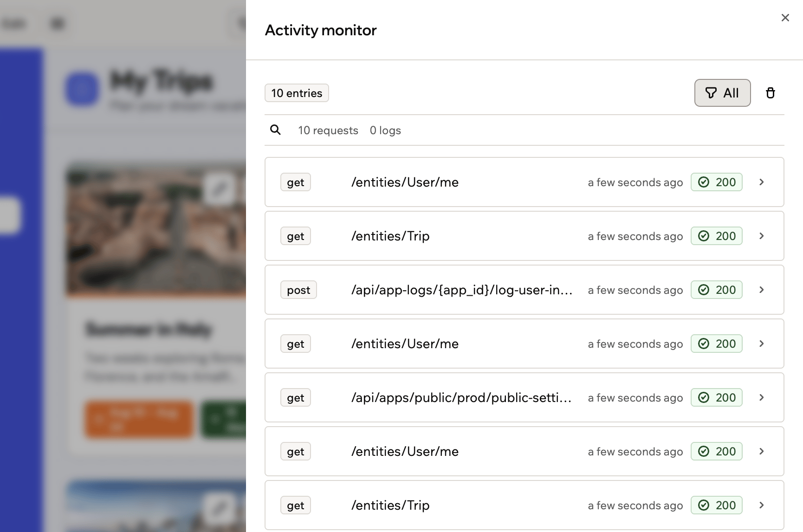Click the post method badge
803x532 pixels.
[x=298, y=290]
